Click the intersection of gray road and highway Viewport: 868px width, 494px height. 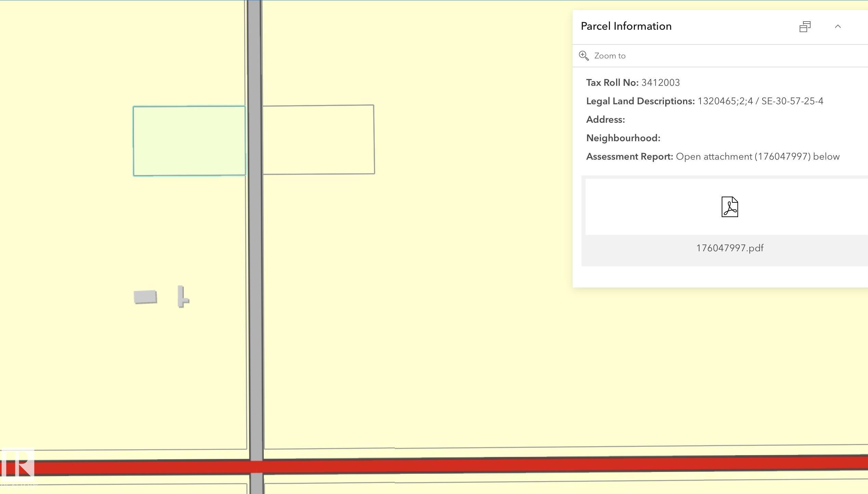[x=256, y=467]
